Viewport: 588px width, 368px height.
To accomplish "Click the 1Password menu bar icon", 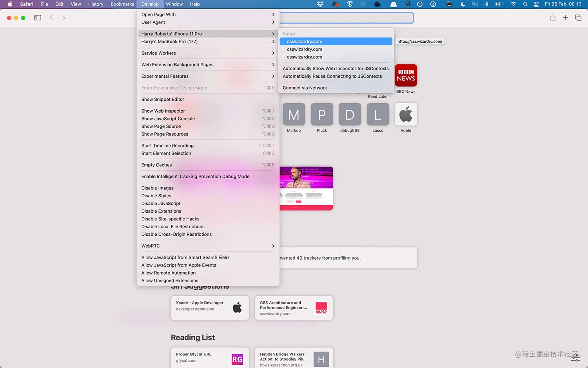I will (433, 4).
